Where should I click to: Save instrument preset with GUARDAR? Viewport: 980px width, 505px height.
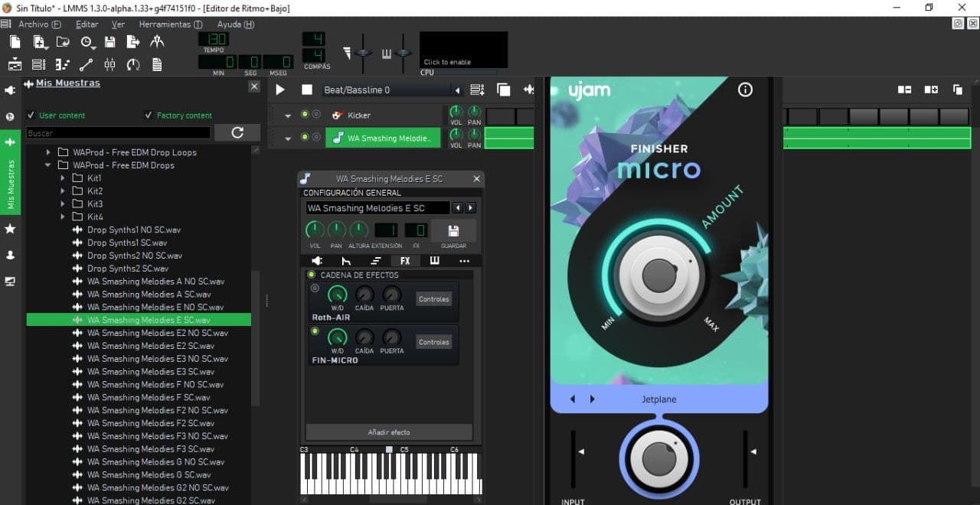click(453, 231)
